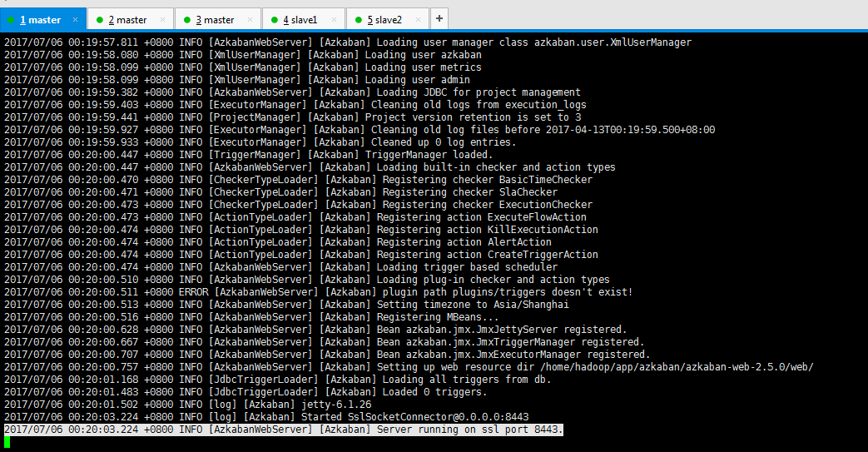The width and height of the screenshot is (868, 452).
Task: Click 'plugin path plugins/triggers doesn't exist!' message
Action: tap(508, 291)
